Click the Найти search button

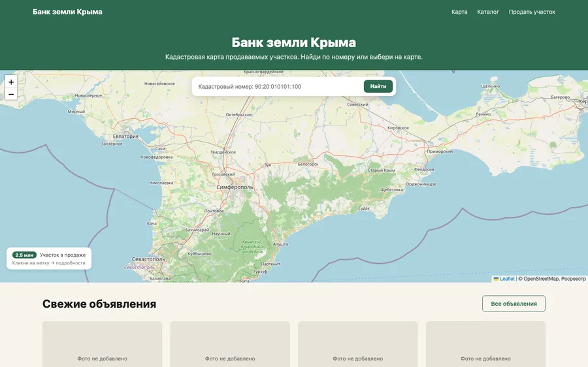(x=378, y=86)
